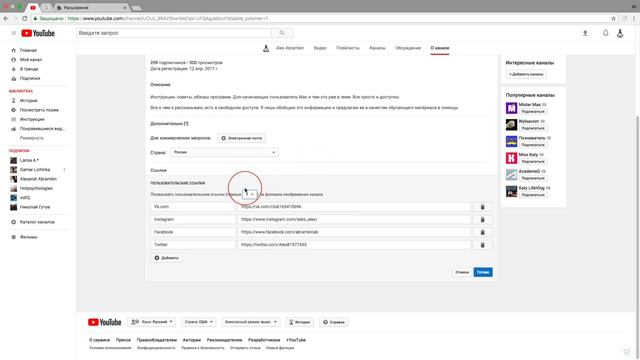Edit the Instagram URL field
640x360 pixels.
354,220
